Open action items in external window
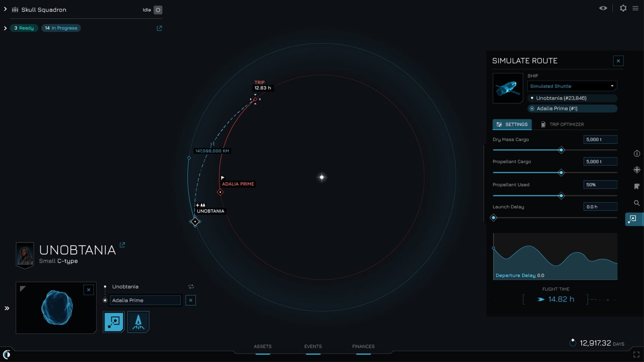 [x=159, y=28]
